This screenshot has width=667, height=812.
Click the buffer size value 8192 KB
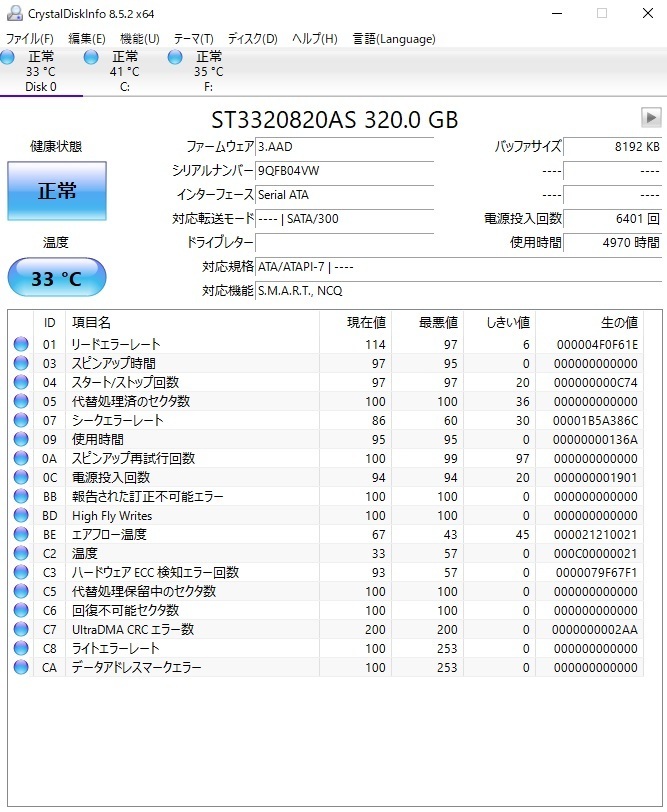point(613,147)
